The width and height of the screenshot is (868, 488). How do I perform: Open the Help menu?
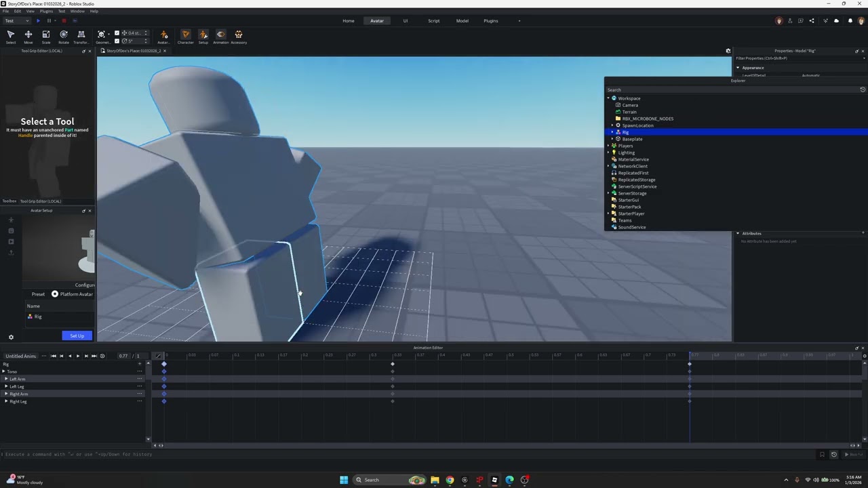tap(94, 12)
